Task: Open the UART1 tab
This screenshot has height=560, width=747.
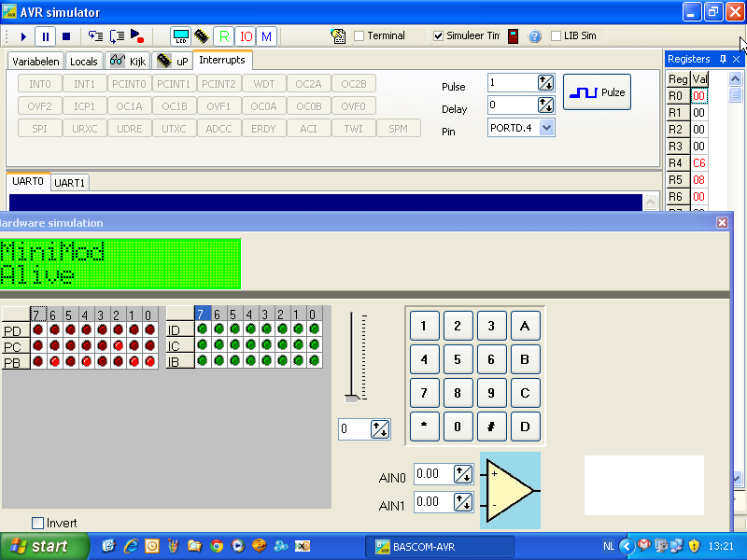Action: (70, 183)
